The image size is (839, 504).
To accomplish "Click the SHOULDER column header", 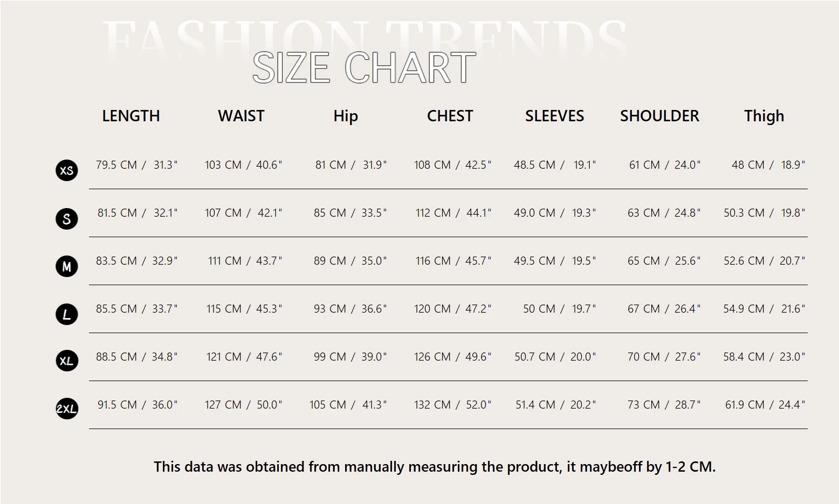I will click(659, 116).
